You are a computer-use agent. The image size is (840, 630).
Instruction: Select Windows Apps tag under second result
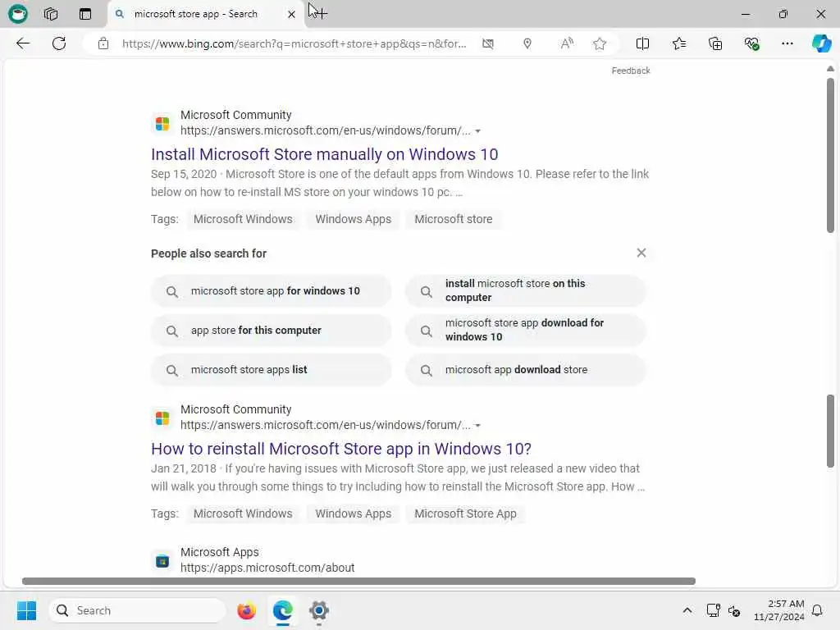click(x=353, y=514)
